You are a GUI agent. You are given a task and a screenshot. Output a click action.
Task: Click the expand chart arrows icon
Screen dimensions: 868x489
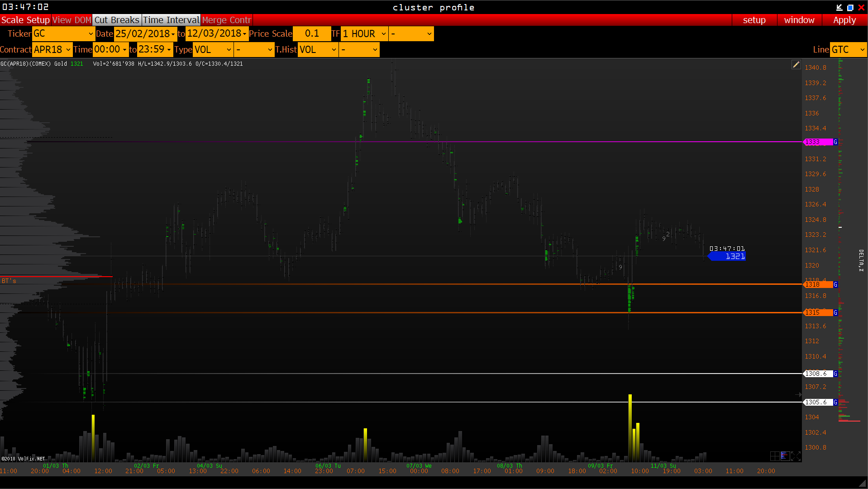(796, 456)
